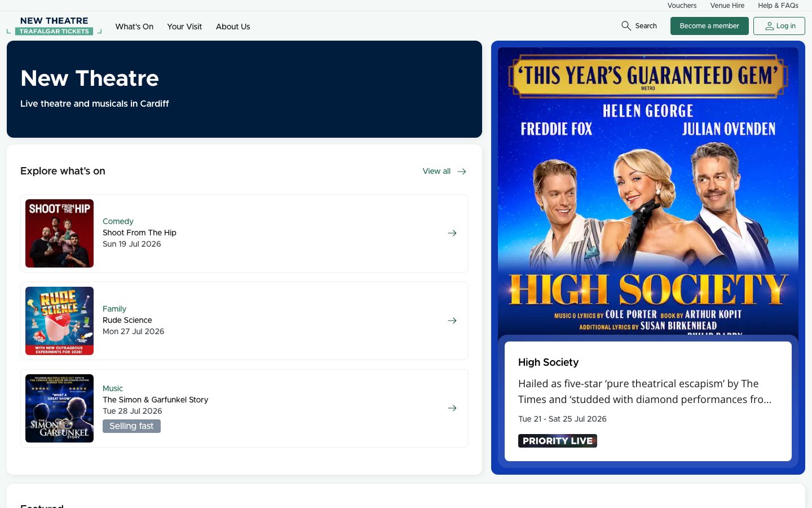Click the Tue 21 - Sat 25 Jul 2026 date

pos(562,419)
